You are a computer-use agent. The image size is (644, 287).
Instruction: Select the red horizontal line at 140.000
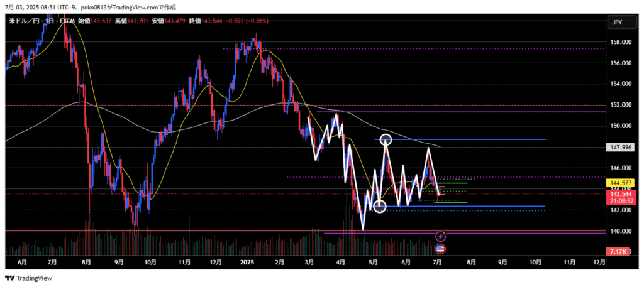coord(189,231)
